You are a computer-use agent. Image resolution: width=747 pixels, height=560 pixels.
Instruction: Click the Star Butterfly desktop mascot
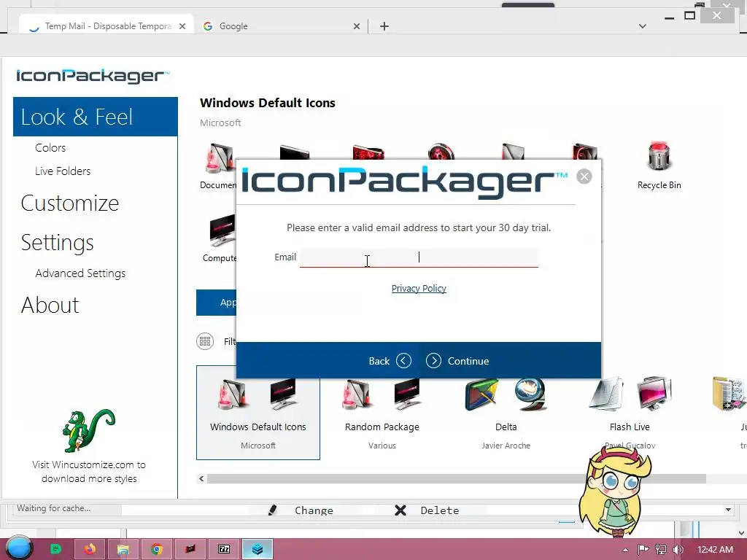[614, 493]
